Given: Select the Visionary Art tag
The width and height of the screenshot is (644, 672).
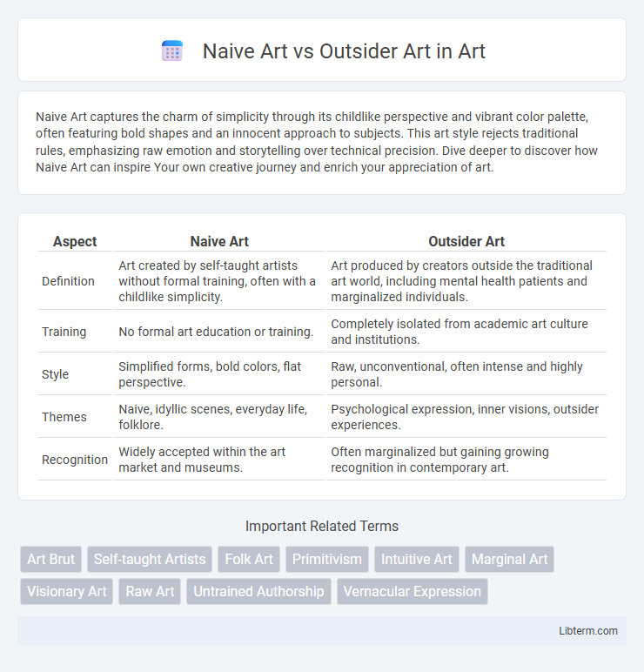Looking at the screenshot, I should [x=66, y=591].
